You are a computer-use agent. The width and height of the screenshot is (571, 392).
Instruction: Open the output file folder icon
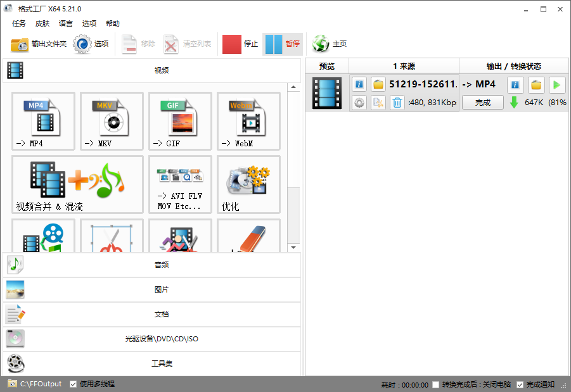click(x=536, y=85)
